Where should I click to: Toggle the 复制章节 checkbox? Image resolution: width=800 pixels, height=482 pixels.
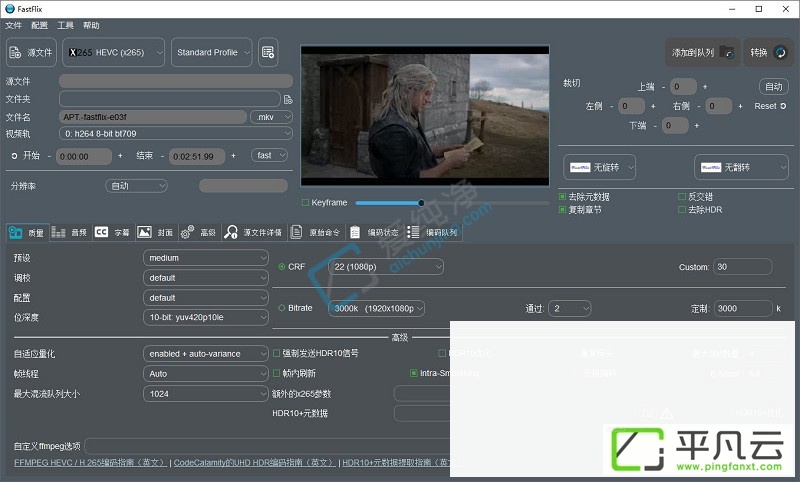click(562, 210)
